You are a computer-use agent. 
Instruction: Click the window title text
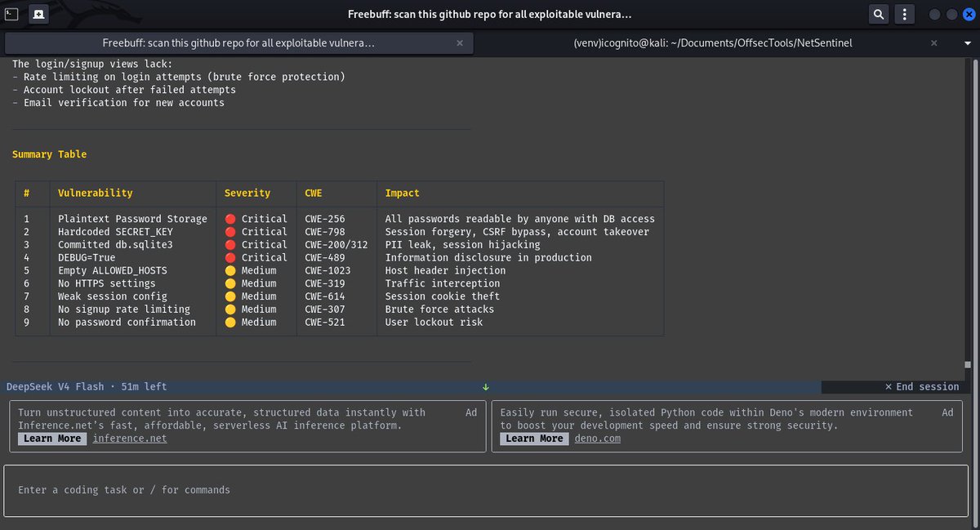coord(490,14)
